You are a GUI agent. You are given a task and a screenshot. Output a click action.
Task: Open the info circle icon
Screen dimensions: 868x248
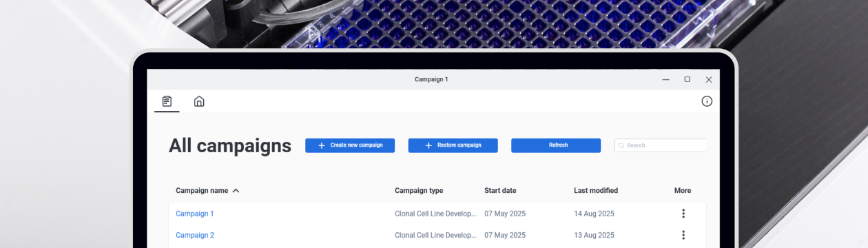click(x=707, y=101)
